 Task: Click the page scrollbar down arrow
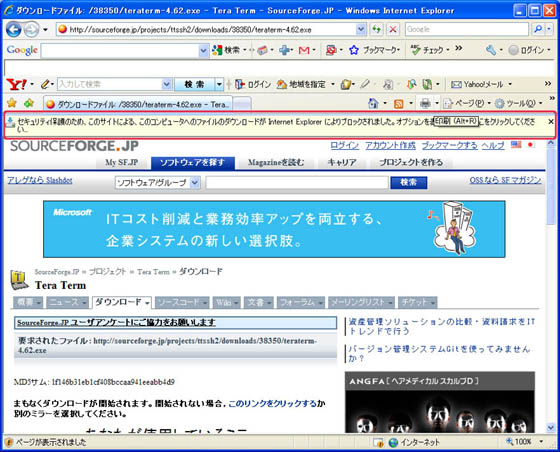pos(550,427)
